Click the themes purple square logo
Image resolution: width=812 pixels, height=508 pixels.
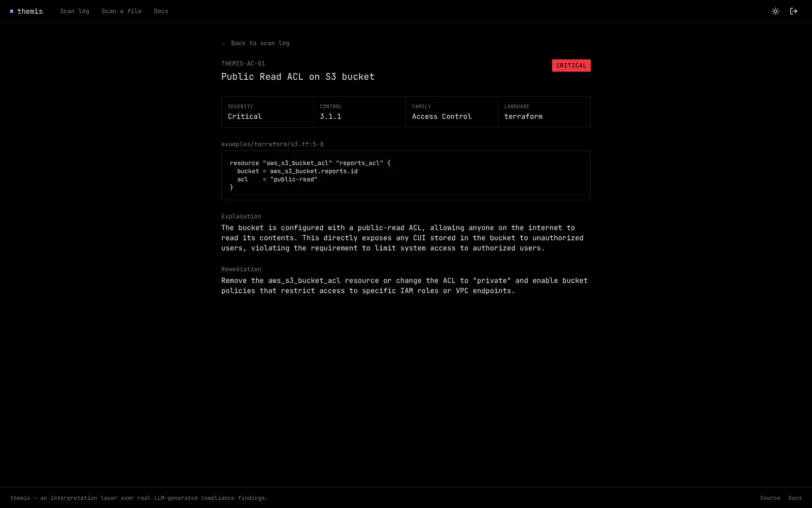(x=12, y=11)
